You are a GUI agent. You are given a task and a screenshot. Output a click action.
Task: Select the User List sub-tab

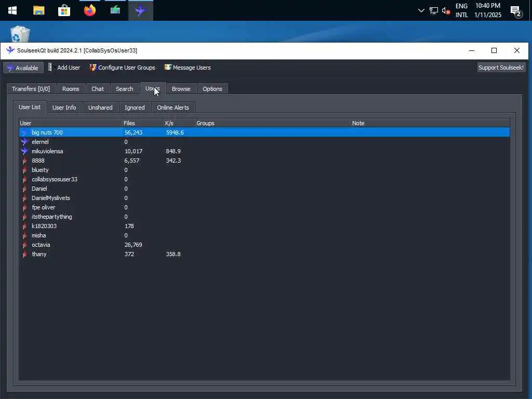[30, 107]
